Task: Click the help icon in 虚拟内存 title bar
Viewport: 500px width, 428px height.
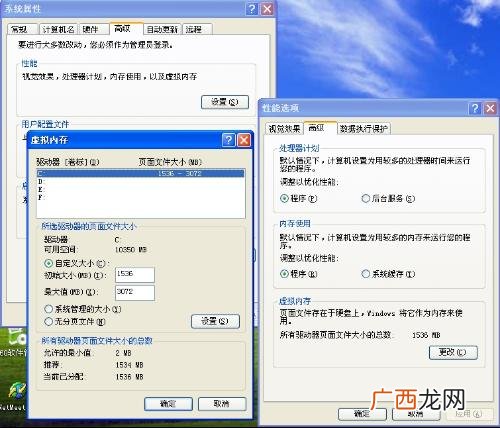Action: tap(229, 140)
